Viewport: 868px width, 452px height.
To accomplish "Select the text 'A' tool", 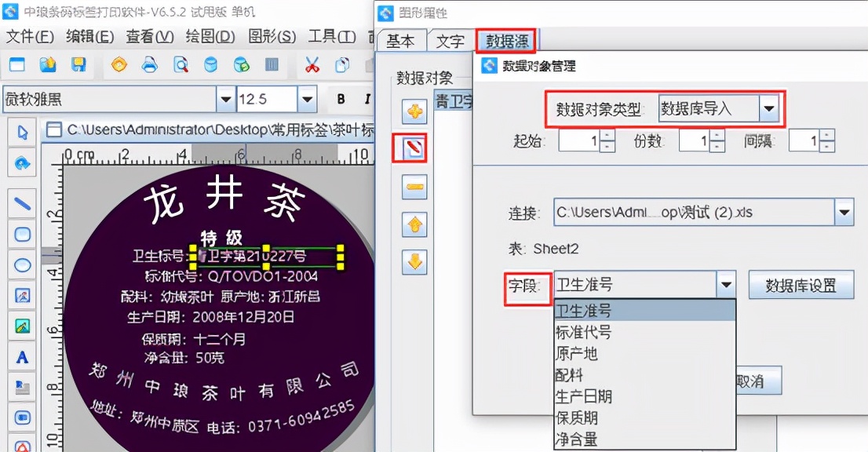I will pyautogui.click(x=22, y=357).
